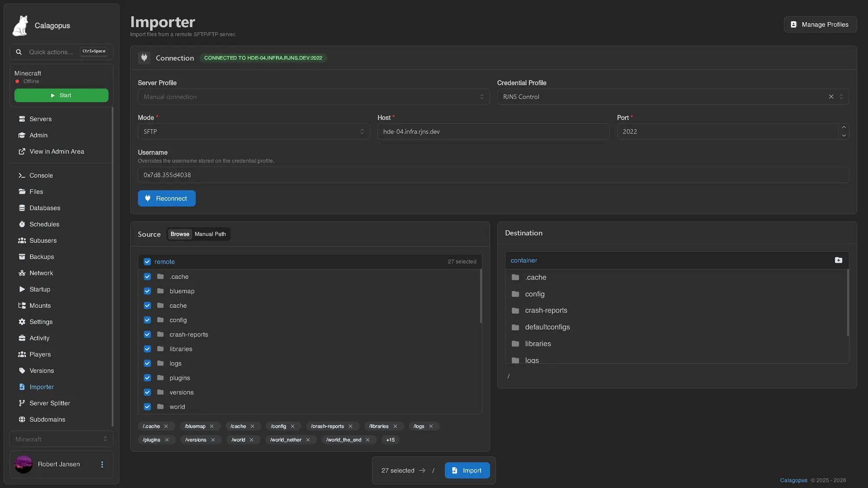This screenshot has height=488, width=868.
Task: Clear the RJNS Control credential profile
Action: (831, 97)
